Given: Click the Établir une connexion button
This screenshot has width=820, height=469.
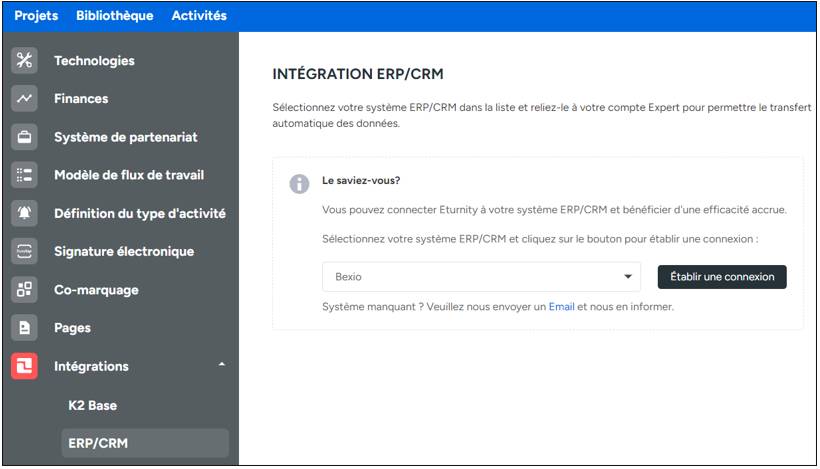Looking at the screenshot, I should [x=722, y=277].
